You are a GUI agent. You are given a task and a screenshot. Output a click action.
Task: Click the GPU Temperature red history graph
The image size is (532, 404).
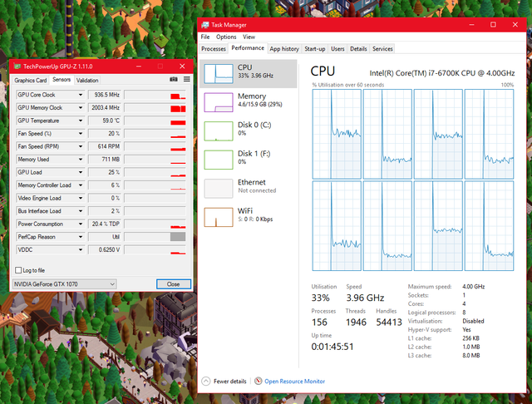155,121
